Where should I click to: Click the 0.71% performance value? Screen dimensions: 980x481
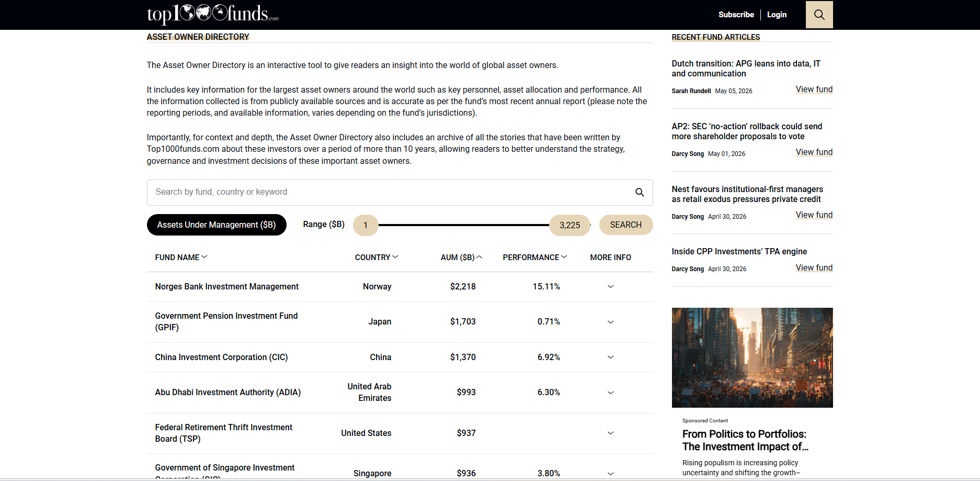pos(549,321)
